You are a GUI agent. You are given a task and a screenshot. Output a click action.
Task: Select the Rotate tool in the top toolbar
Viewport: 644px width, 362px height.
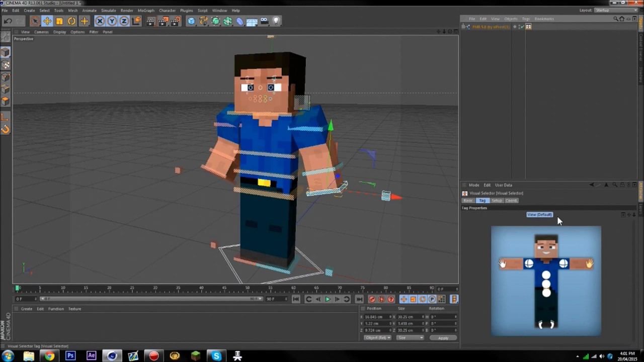pos(71,21)
